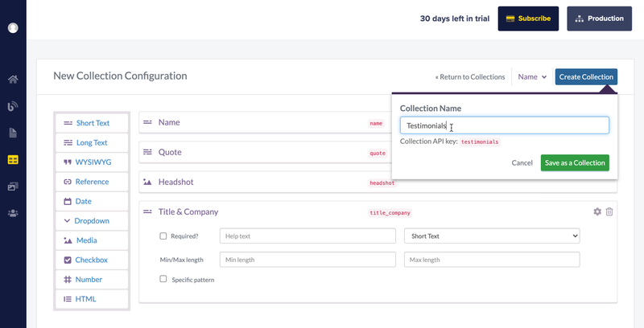Click Save as a Collection button
Viewport: 644px width, 328px height.
tap(575, 162)
